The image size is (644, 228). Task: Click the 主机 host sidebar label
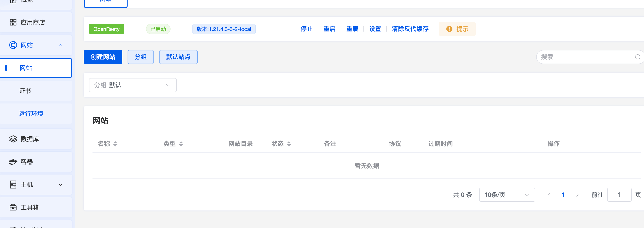27,185
